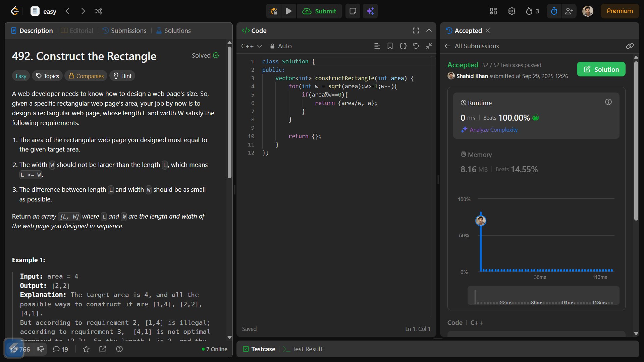
Task: Shuffle to a random problem
Action: point(98,11)
